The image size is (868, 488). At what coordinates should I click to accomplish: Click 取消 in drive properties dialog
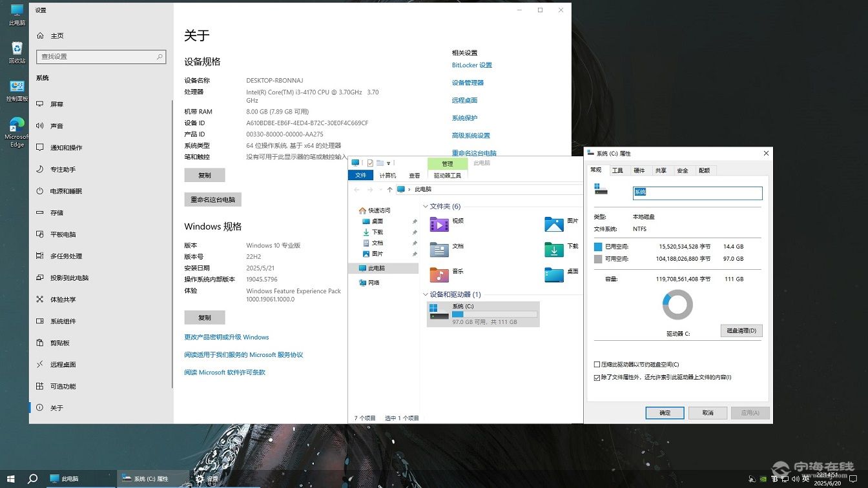[708, 412]
